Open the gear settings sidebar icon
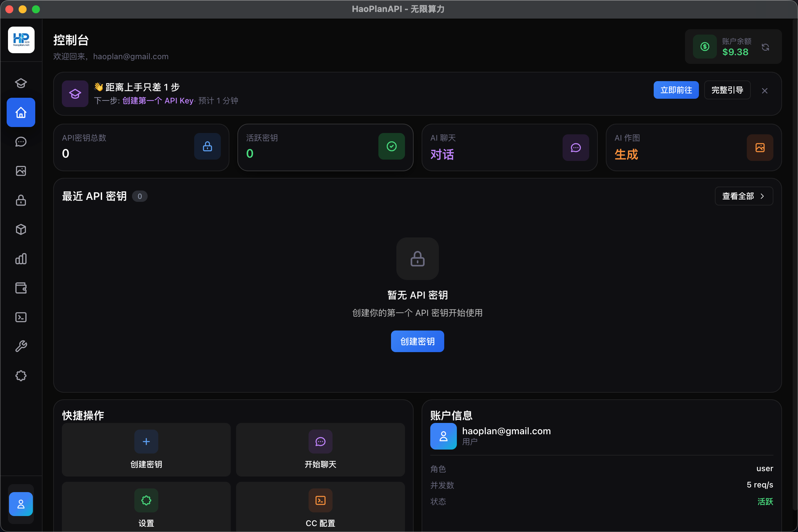The image size is (798, 532). [x=21, y=376]
